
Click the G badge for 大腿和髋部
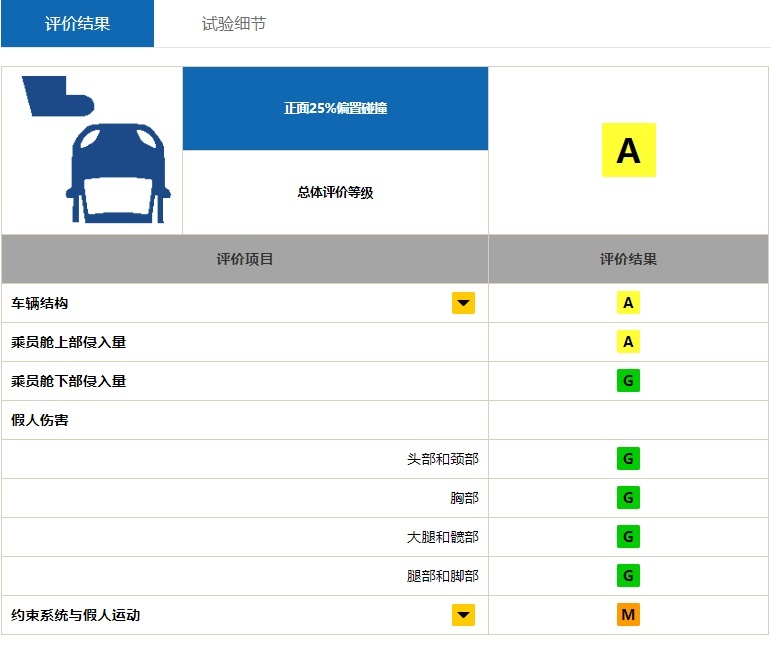(628, 537)
